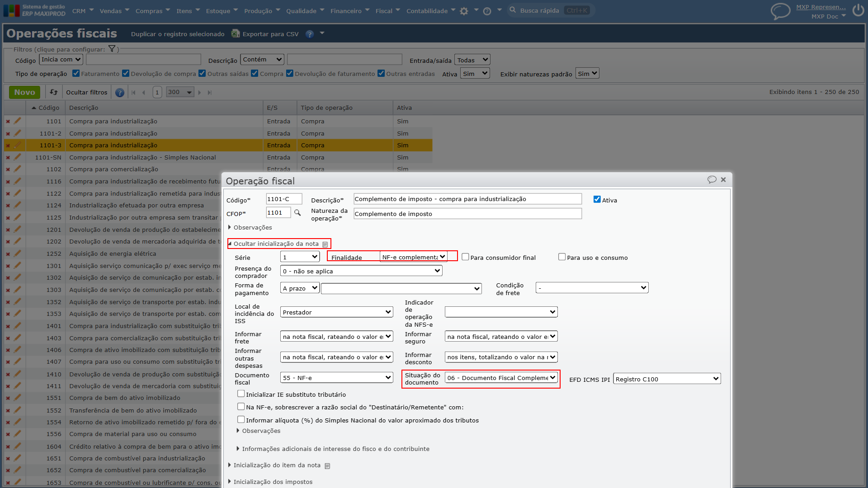Click the refresh list icon beside Novo
Screen dimensions: 868x488
54,92
